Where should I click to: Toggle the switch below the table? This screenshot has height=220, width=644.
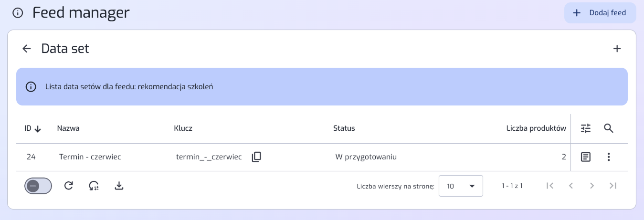[38, 186]
